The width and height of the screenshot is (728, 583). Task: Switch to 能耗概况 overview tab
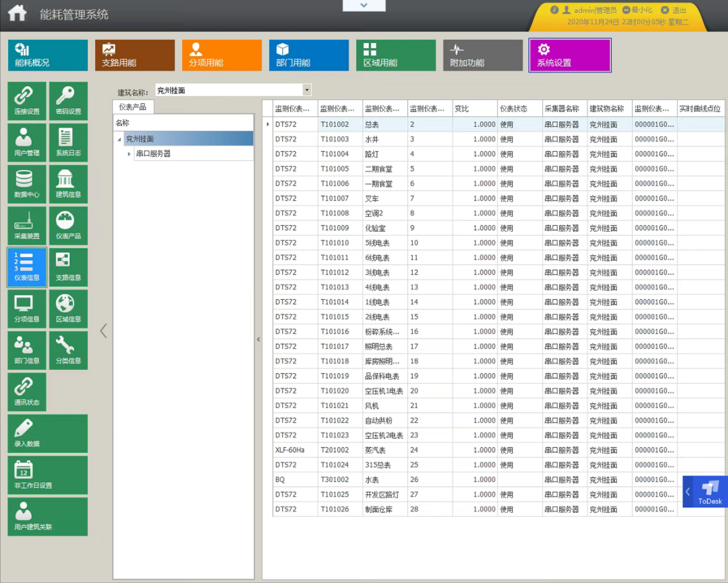(x=48, y=55)
